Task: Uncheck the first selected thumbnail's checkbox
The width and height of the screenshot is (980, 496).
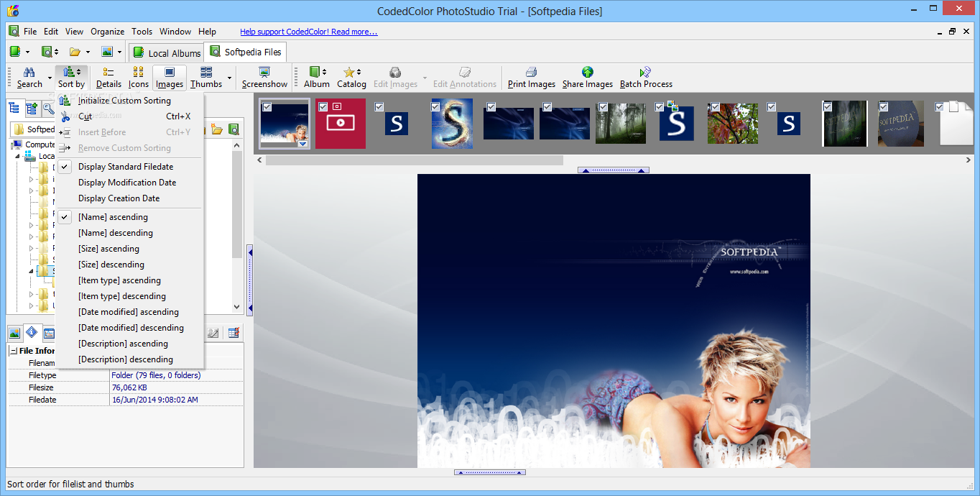Action: pyautogui.click(x=267, y=106)
